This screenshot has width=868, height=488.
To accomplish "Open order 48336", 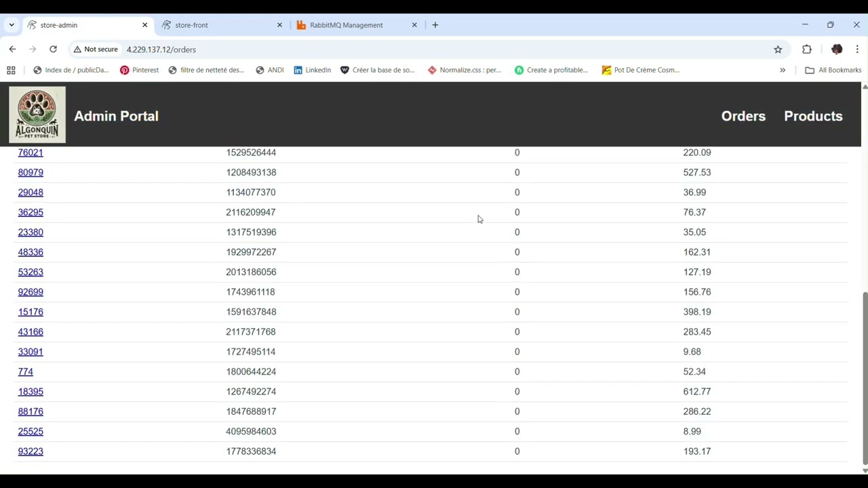I will [x=31, y=252].
